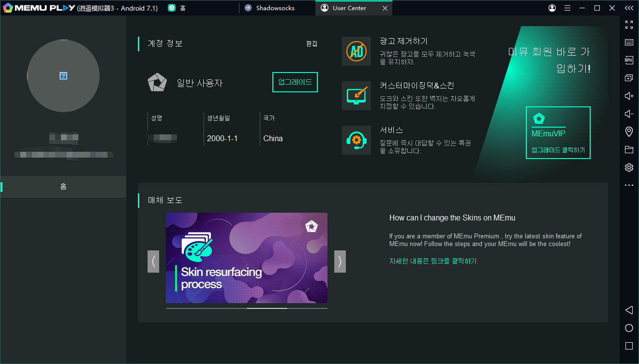Viewport: 639px width, 364px height.
Task: Click the 업그레이드 button
Action: [295, 82]
